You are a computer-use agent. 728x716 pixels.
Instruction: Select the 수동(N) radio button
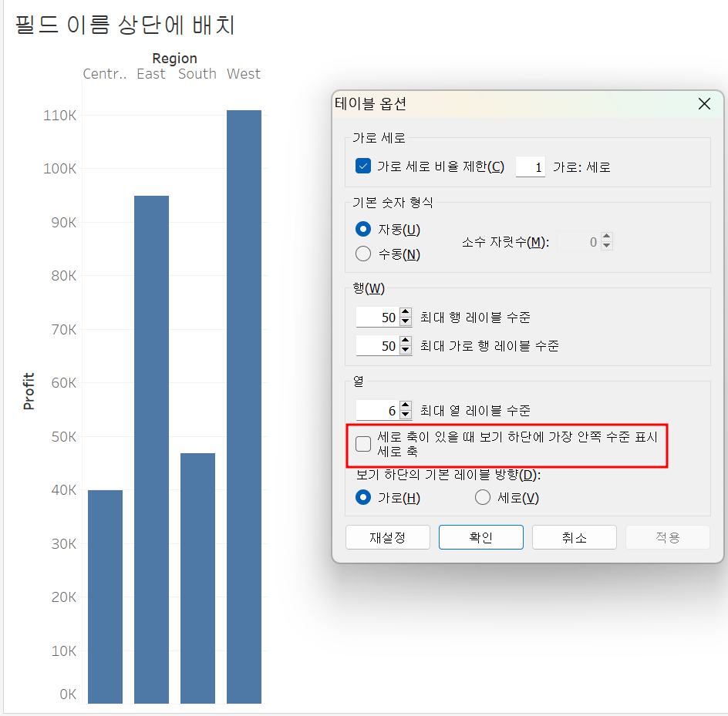363,254
